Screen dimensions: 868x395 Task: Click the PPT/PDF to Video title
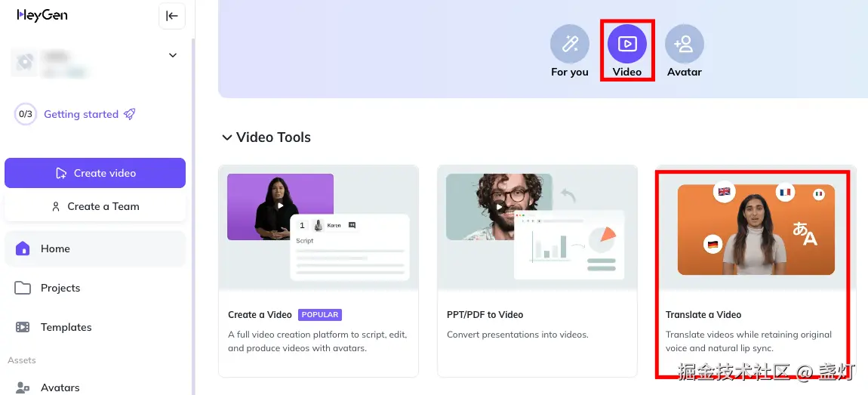485,315
